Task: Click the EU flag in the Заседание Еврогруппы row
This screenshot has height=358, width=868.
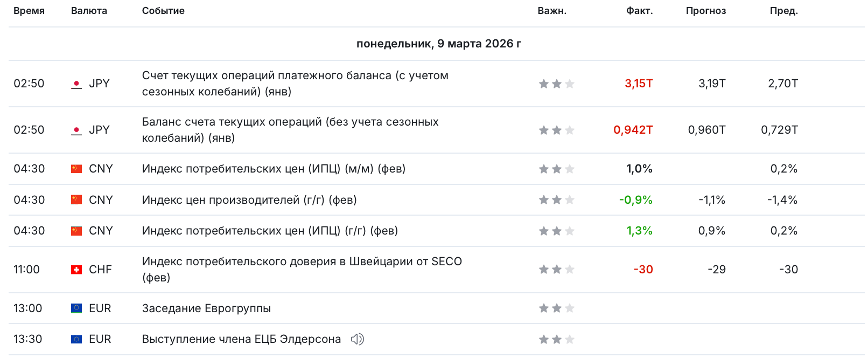Action: [76, 308]
